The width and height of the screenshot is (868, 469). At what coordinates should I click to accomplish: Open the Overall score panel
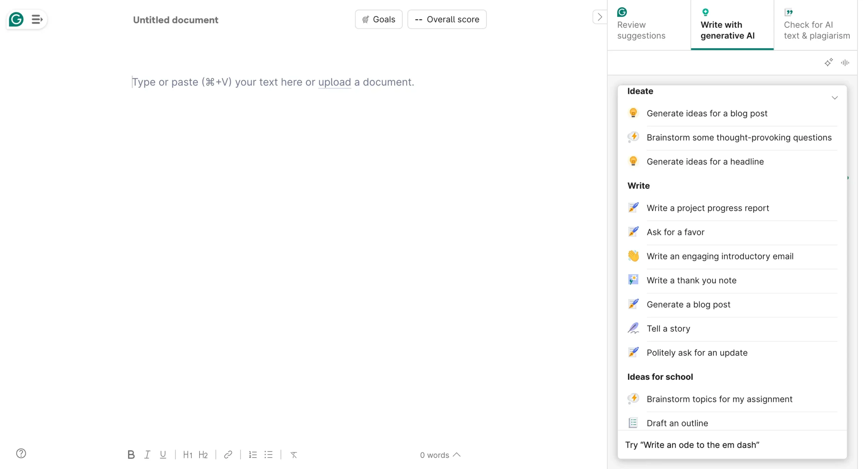(447, 19)
